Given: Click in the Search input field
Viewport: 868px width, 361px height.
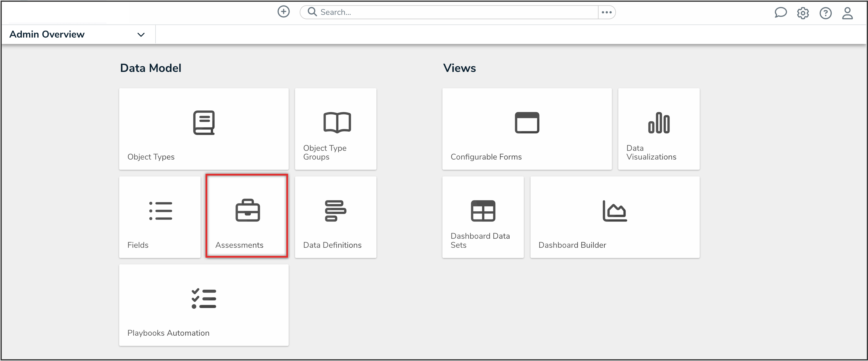Looking at the screenshot, I should pos(455,12).
